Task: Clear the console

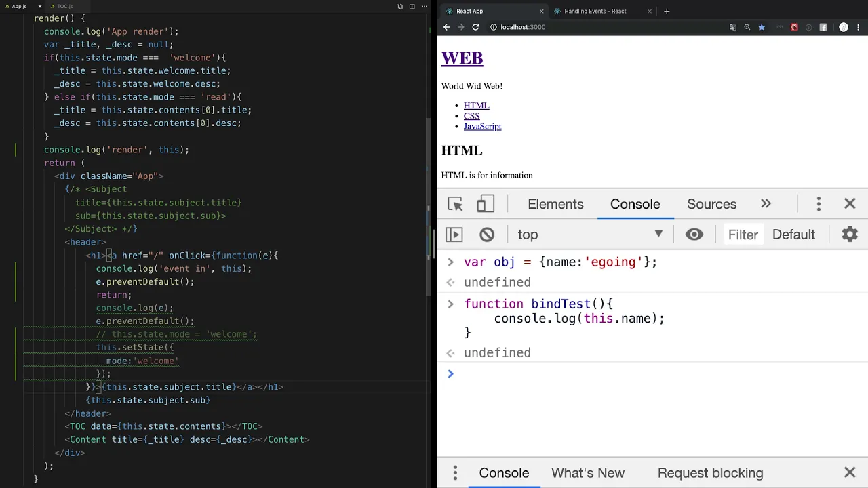Action: click(487, 235)
